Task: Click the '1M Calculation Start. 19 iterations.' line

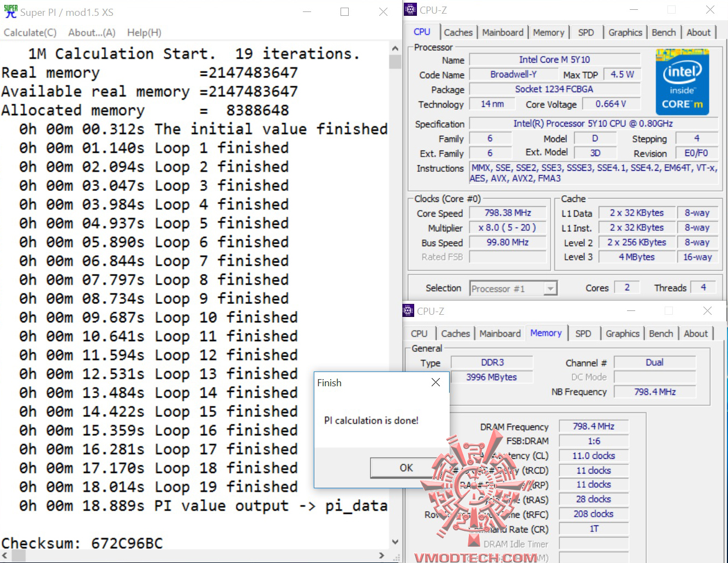Action: [x=194, y=54]
